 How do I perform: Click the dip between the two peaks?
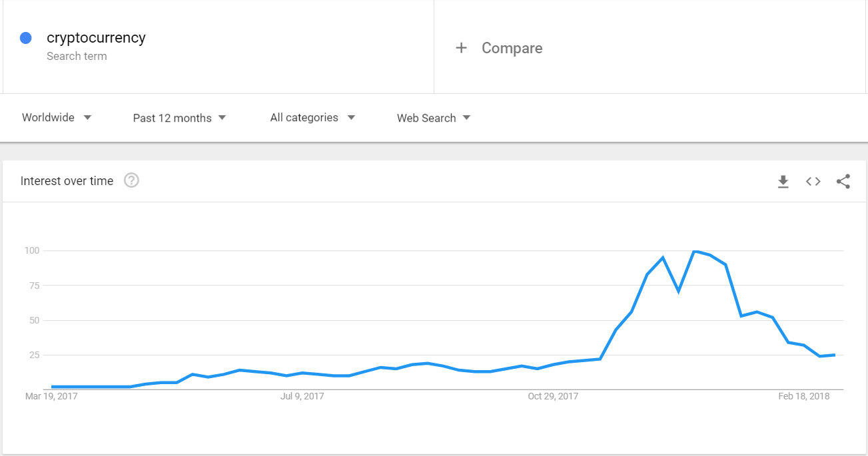tap(679, 292)
